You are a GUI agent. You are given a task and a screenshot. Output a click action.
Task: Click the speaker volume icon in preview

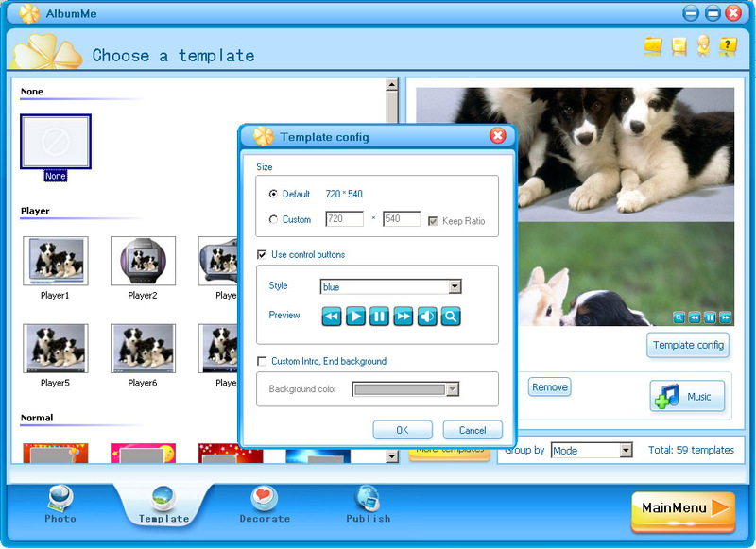(x=427, y=317)
